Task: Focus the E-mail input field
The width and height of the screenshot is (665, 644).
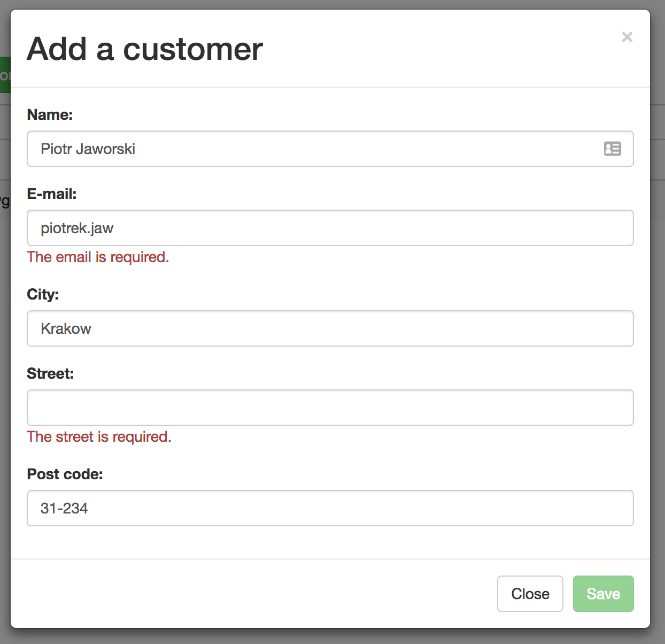Action: point(330,228)
